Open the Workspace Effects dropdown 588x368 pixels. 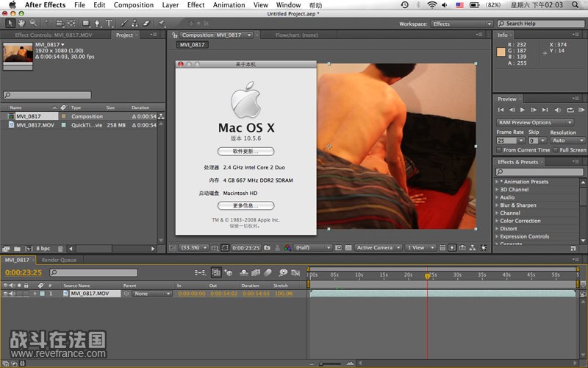pyautogui.click(x=462, y=24)
